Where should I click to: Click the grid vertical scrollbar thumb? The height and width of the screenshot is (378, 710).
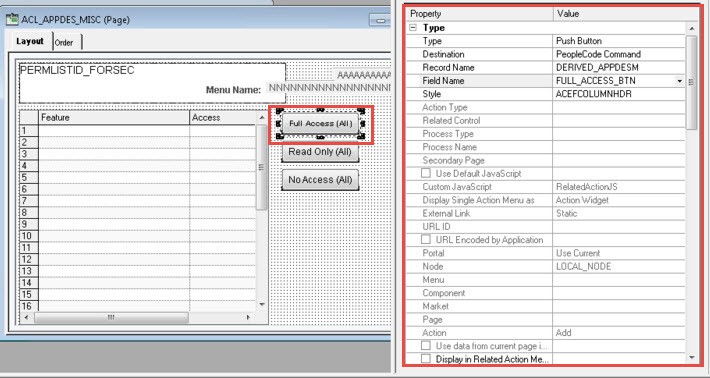pyautogui.click(x=262, y=167)
